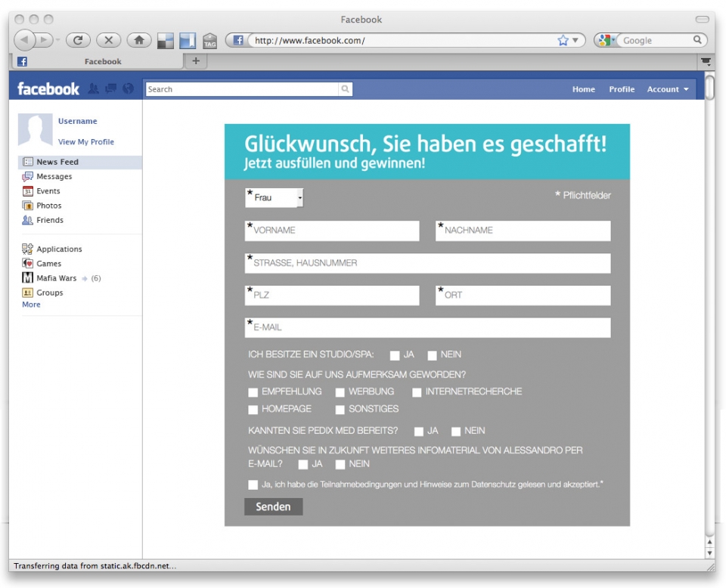Viewport: 726px width, 588px height.
Task: Open a new browser tab
Action: pos(196,61)
